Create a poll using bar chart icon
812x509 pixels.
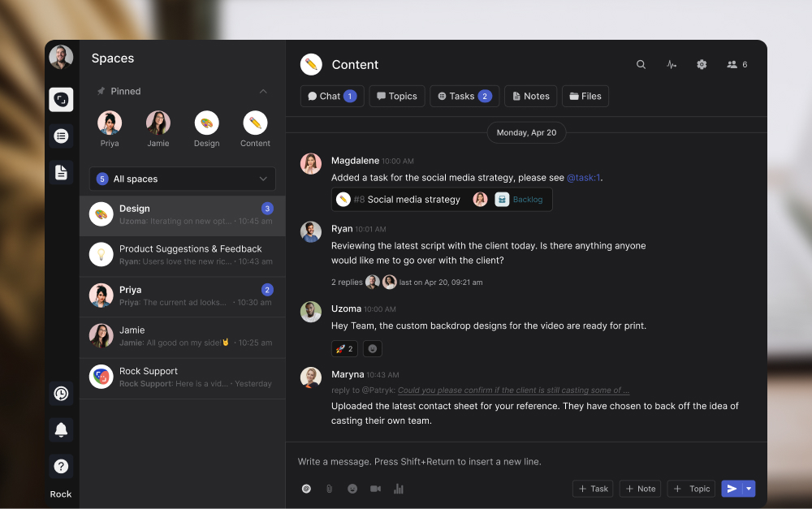(x=399, y=489)
